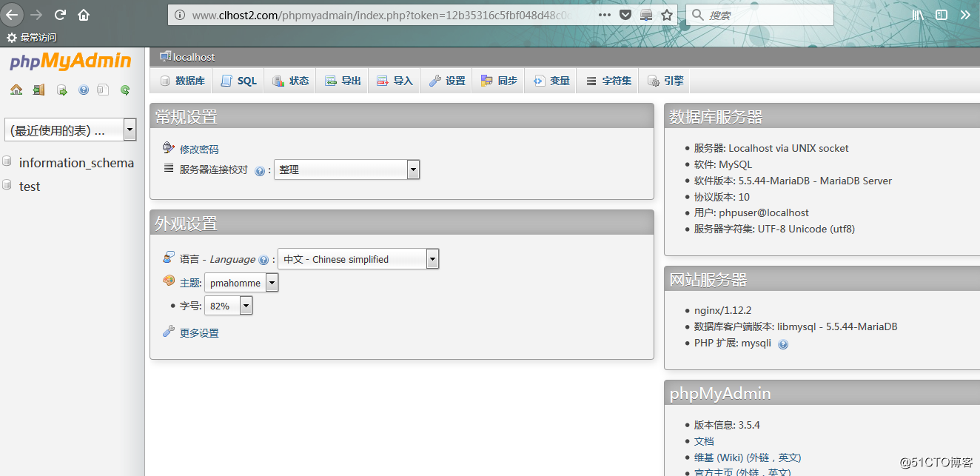The image size is (980, 476).
Task: Switch to the SQL tab
Action: click(x=239, y=81)
